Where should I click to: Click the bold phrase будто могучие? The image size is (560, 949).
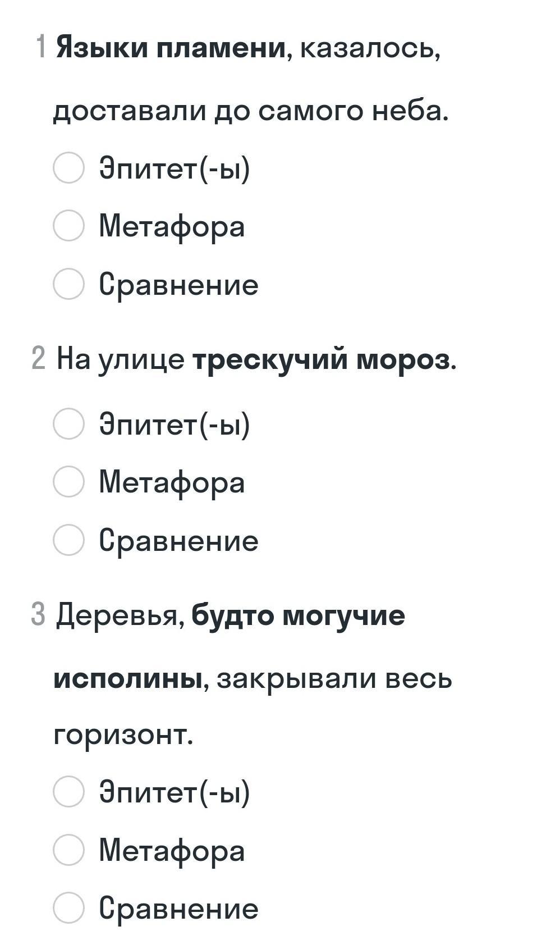(298, 615)
